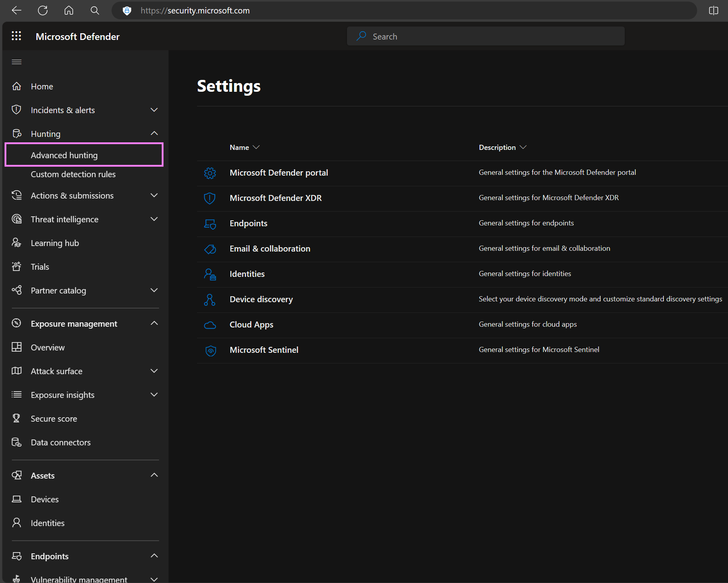The height and width of the screenshot is (583, 728).
Task: Collapse the Endpoints section chevron
Action: (x=154, y=556)
